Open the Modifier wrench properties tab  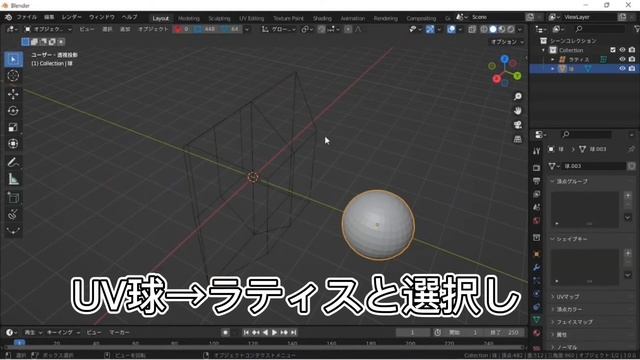point(537,267)
